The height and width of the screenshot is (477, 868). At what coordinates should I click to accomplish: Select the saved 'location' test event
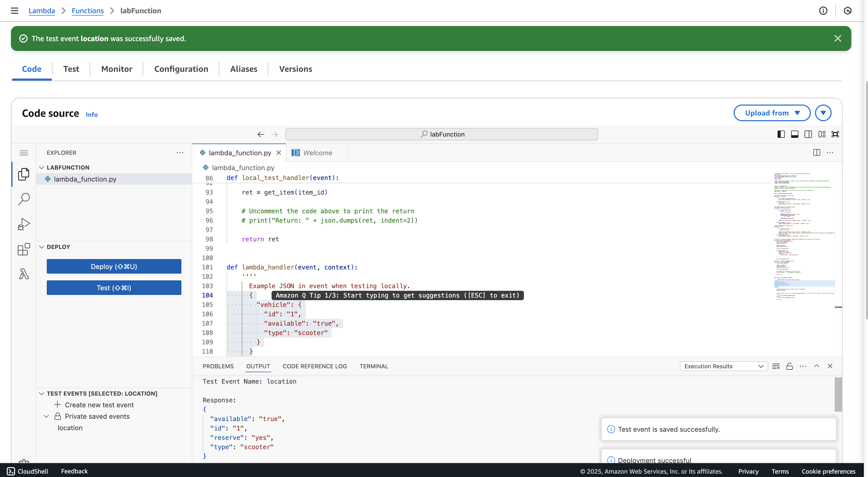[x=70, y=428]
